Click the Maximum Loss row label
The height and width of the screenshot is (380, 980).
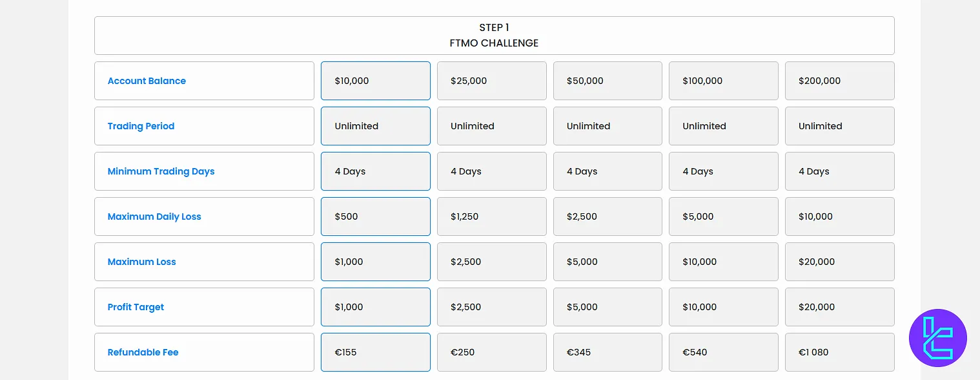141,262
